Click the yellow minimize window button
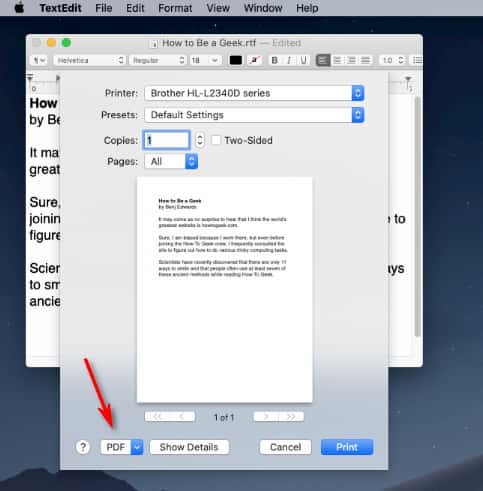483x491 pixels. tap(51, 43)
